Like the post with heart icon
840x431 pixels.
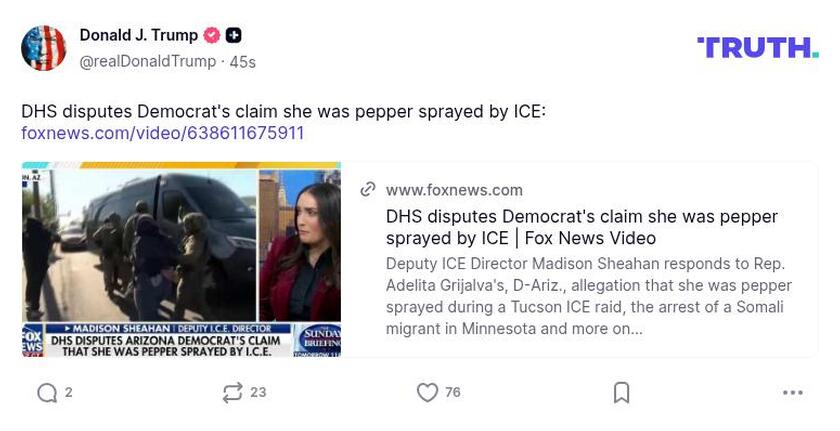[x=427, y=393]
